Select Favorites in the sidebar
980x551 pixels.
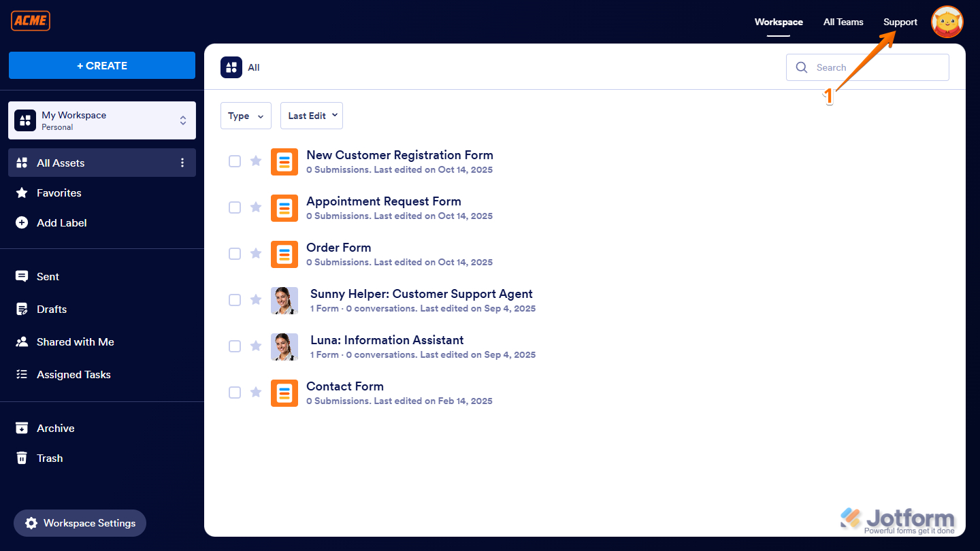coord(57,193)
